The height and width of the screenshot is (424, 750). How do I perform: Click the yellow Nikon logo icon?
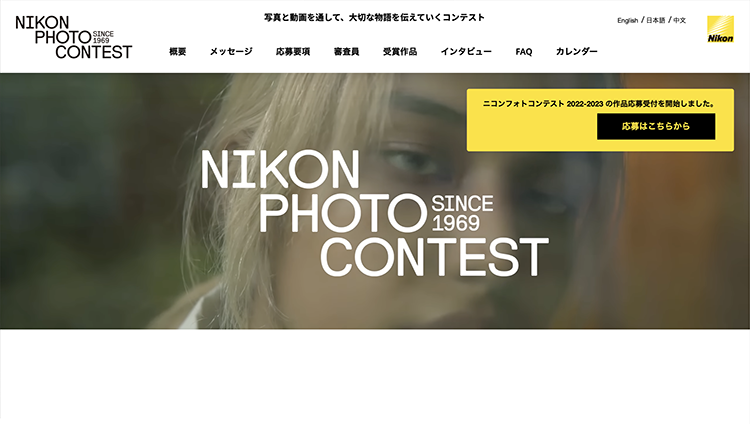pyautogui.click(x=720, y=29)
